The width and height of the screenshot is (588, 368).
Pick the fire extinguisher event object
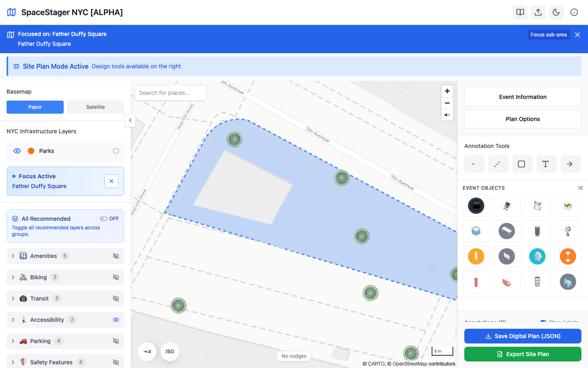[x=476, y=282]
